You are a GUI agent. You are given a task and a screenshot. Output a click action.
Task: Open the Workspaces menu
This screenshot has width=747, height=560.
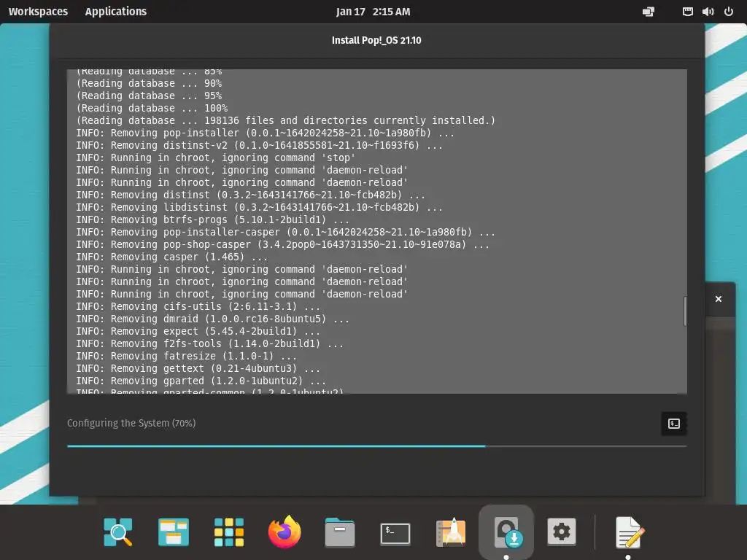pyautogui.click(x=38, y=12)
